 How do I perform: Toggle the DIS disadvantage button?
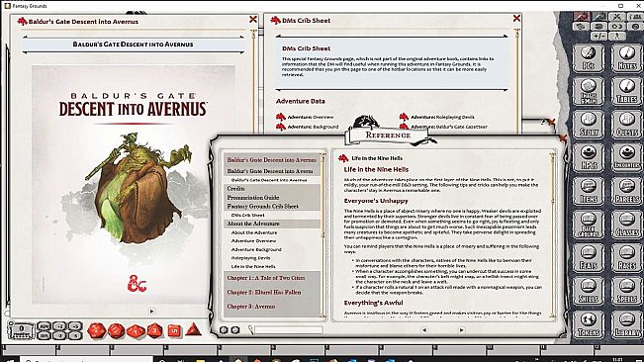pyautogui.click(x=44, y=335)
